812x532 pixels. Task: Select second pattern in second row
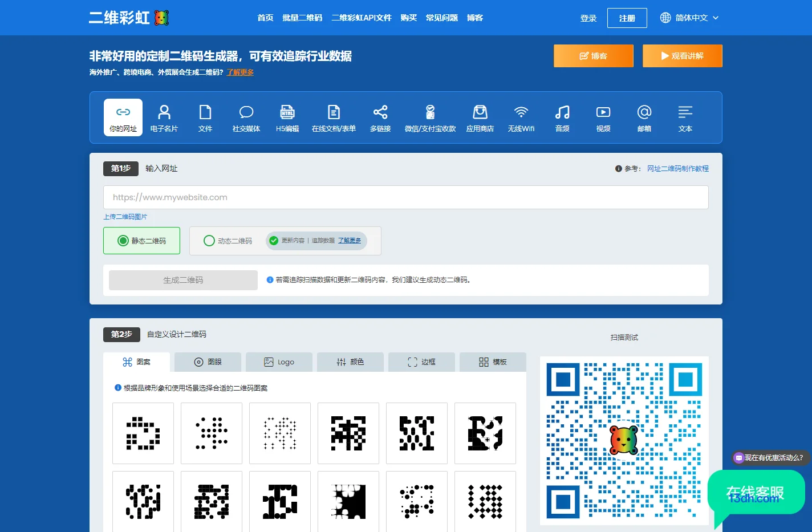pyautogui.click(x=212, y=501)
